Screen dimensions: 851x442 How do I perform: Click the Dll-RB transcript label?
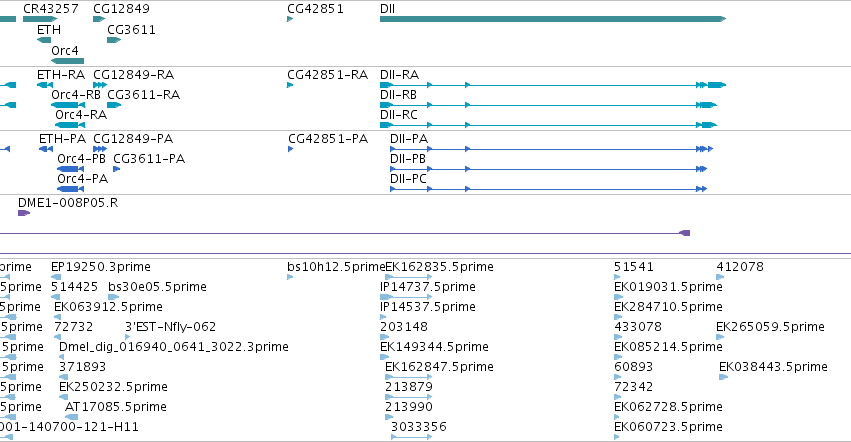tap(398, 94)
